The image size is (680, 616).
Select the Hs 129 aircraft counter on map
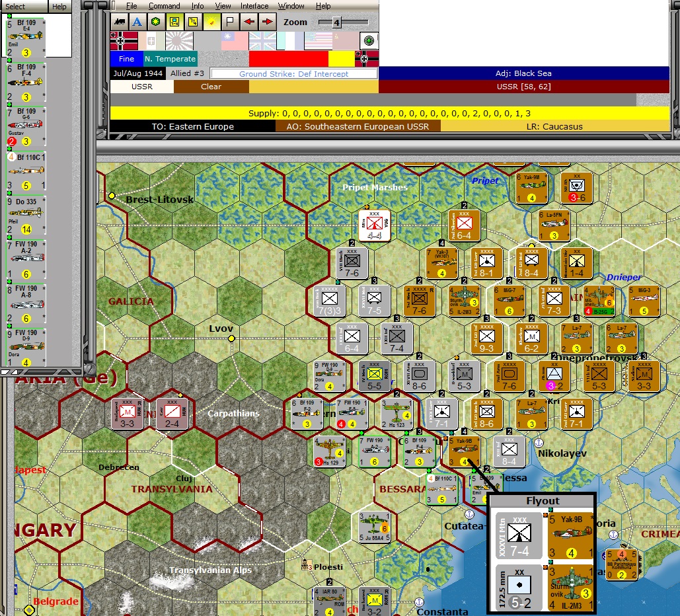click(330, 451)
